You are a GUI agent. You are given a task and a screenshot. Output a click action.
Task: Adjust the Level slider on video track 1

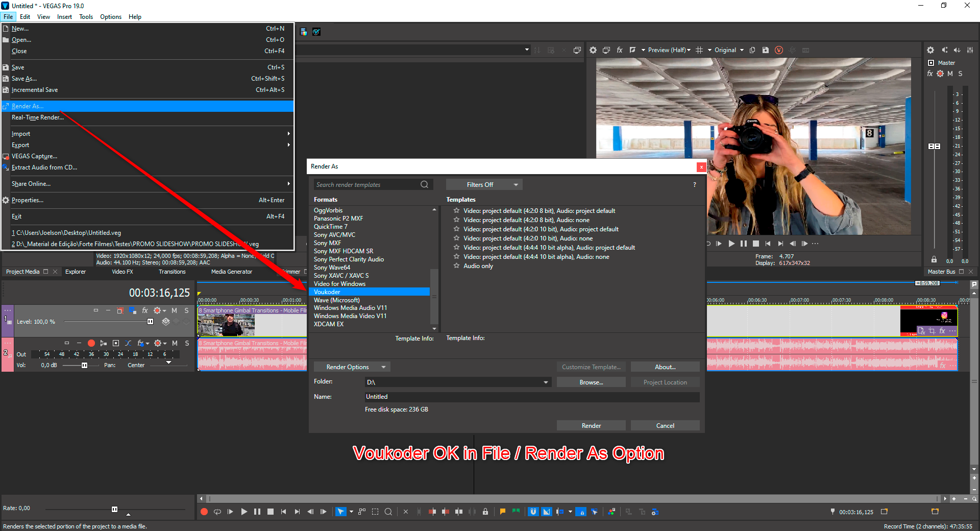click(150, 322)
